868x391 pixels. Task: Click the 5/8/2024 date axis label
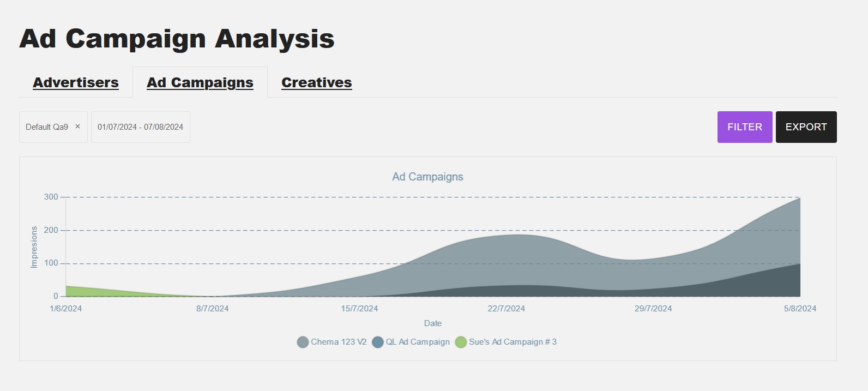click(800, 309)
